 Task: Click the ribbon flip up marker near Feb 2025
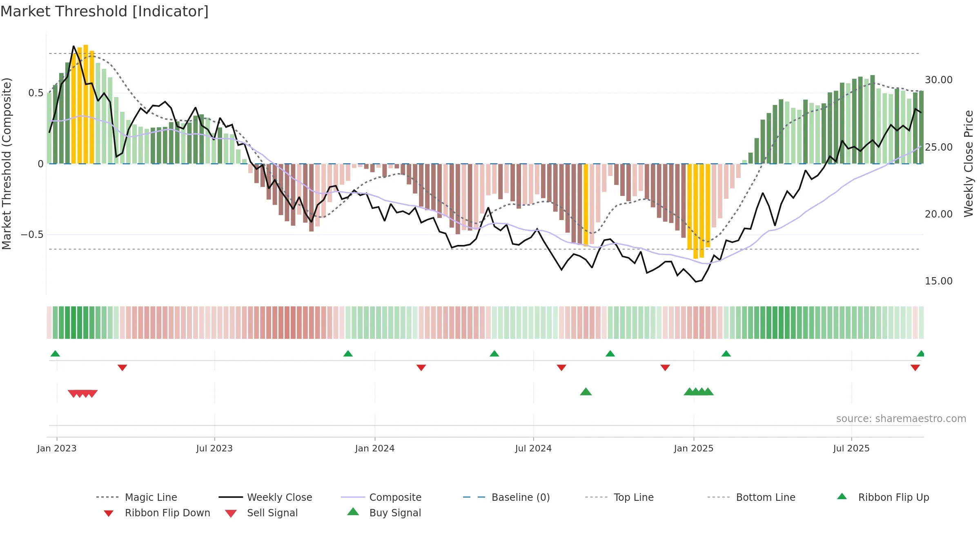click(726, 353)
